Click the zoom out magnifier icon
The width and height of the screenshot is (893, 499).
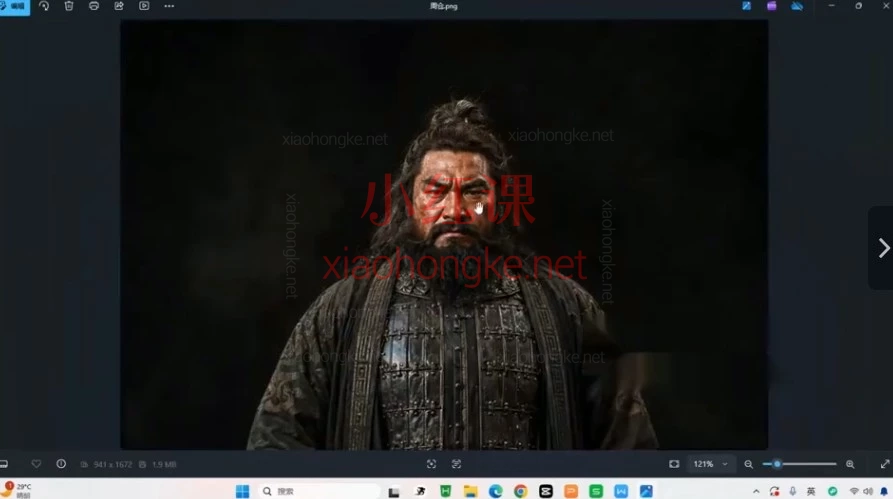point(749,464)
